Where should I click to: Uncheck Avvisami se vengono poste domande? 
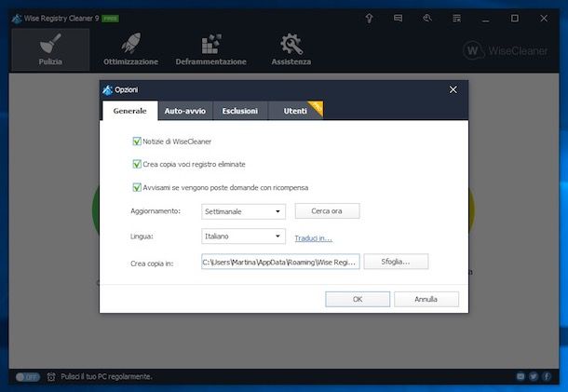tap(137, 187)
